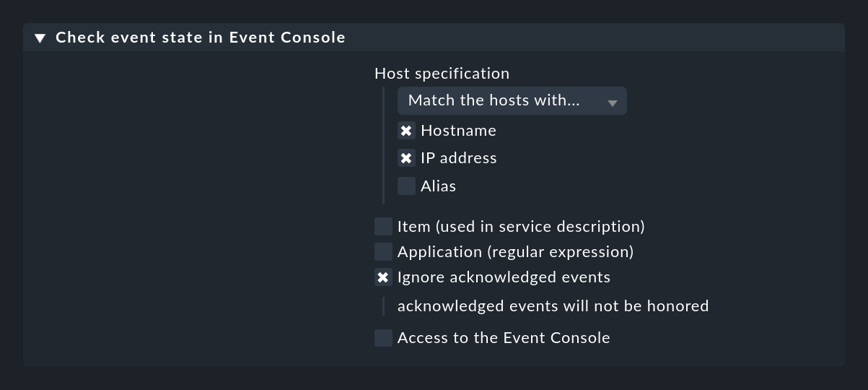Disable the Ignore acknowledged events checkbox
Screen dimensions: 868x390
tap(383, 277)
